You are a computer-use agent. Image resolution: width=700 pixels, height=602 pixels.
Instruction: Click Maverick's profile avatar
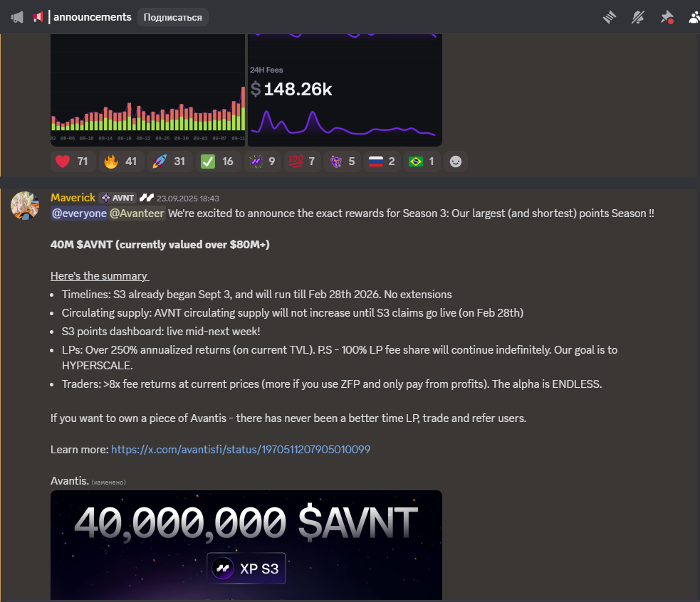pos(24,205)
